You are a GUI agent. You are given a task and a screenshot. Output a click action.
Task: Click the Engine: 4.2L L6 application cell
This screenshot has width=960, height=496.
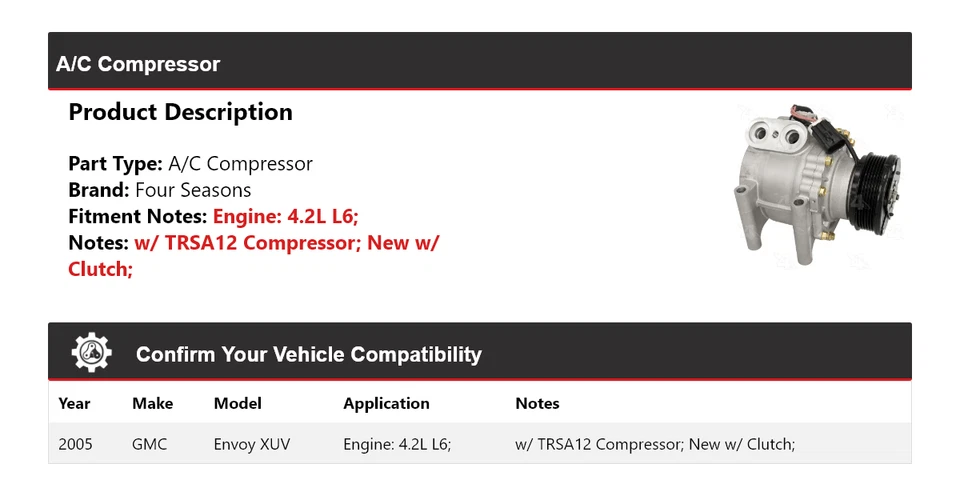click(x=397, y=444)
